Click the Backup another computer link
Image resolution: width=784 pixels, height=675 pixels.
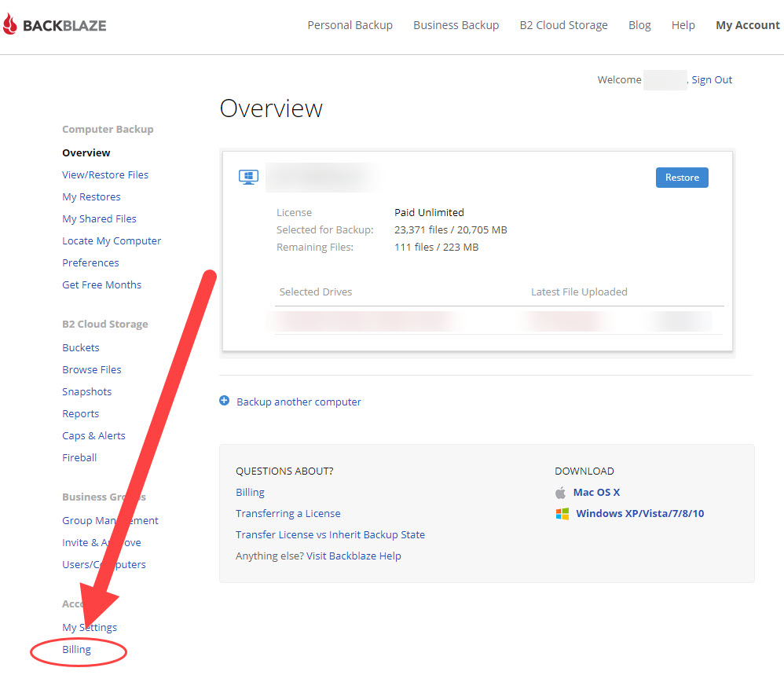[299, 402]
